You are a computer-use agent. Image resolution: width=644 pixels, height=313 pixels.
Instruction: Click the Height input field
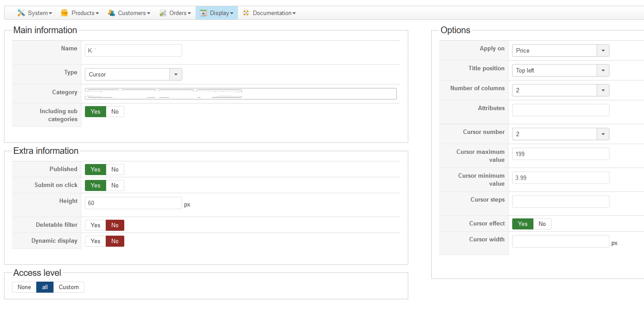click(134, 203)
